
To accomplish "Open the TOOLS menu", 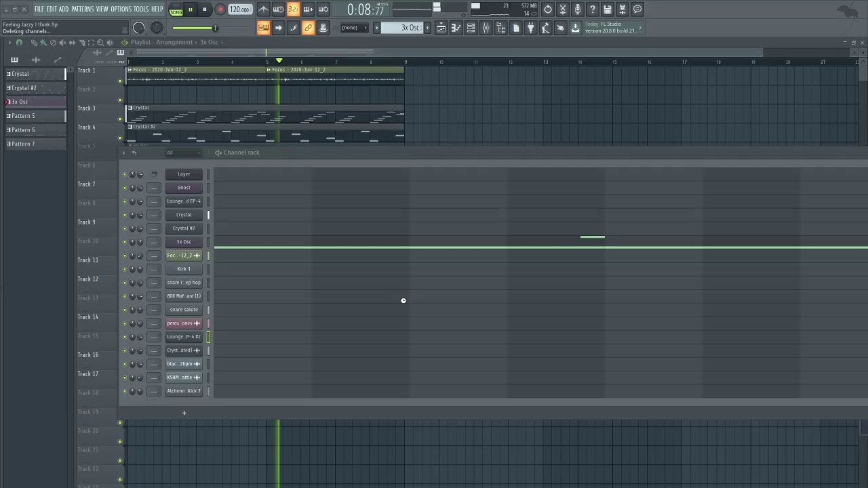I will click(140, 9).
